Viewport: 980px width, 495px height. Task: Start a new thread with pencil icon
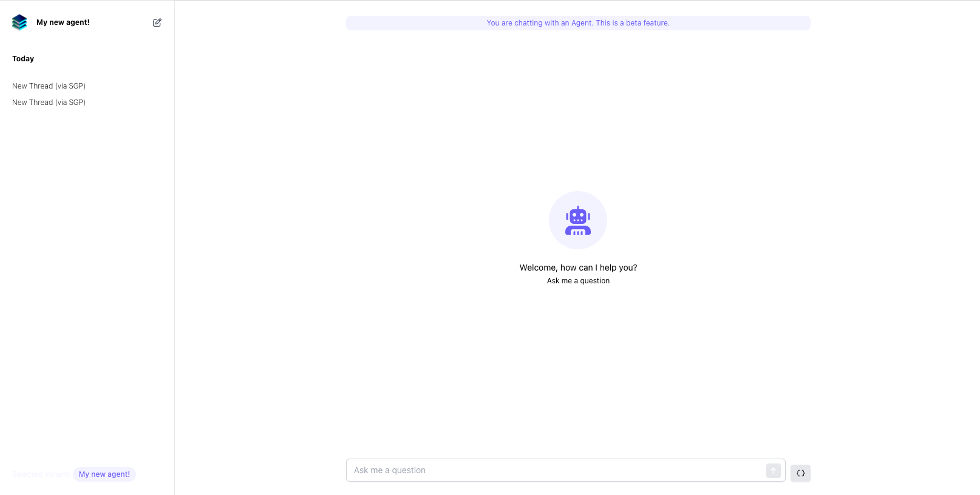click(x=157, y=22)
